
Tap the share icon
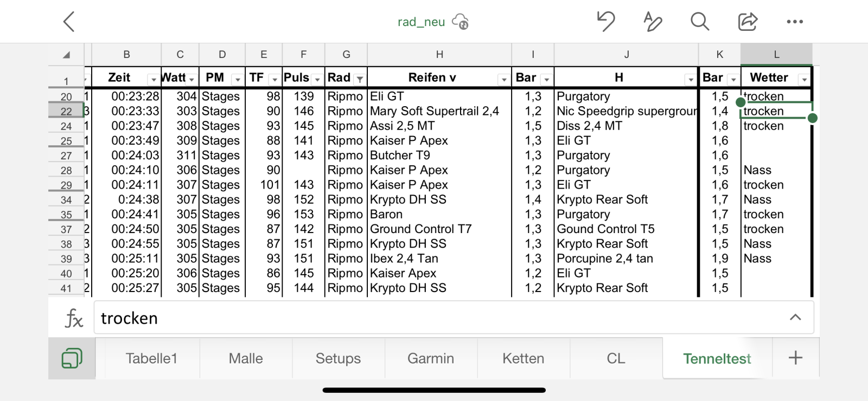(747, 22)
